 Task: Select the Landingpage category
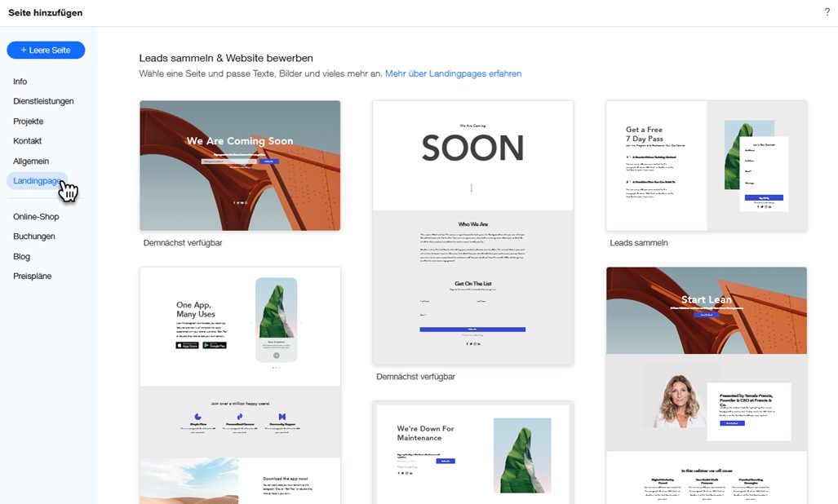pos(38,181)
